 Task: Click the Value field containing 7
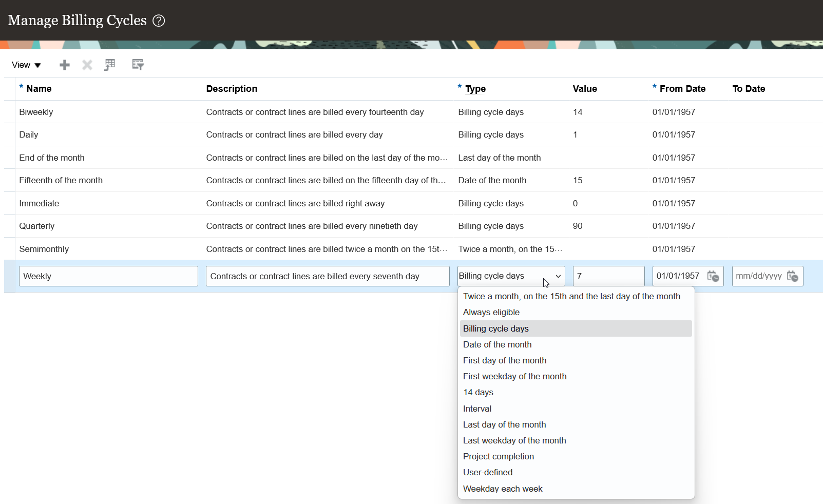(x=608, y=276)
